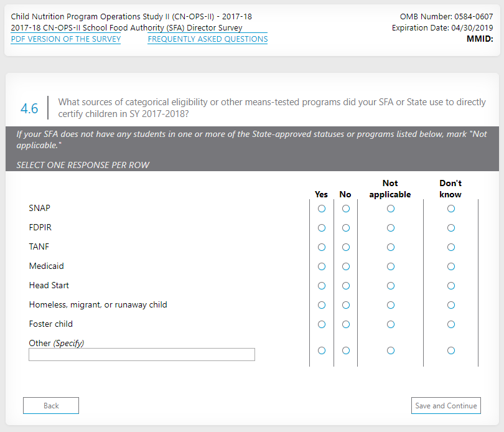Select Don't know for Other row
The image size is (504, 432).
click(x=451, y=350)
